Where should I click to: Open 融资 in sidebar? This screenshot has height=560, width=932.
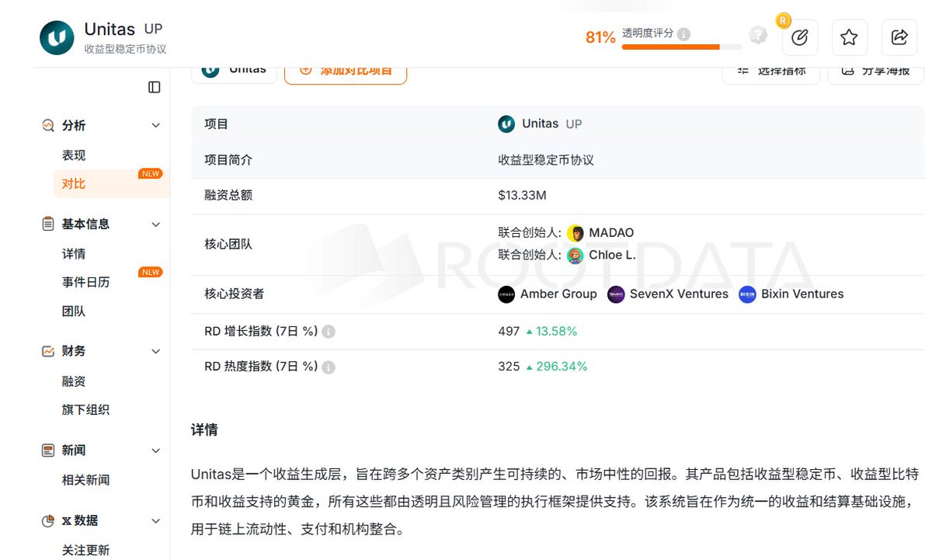74,381
